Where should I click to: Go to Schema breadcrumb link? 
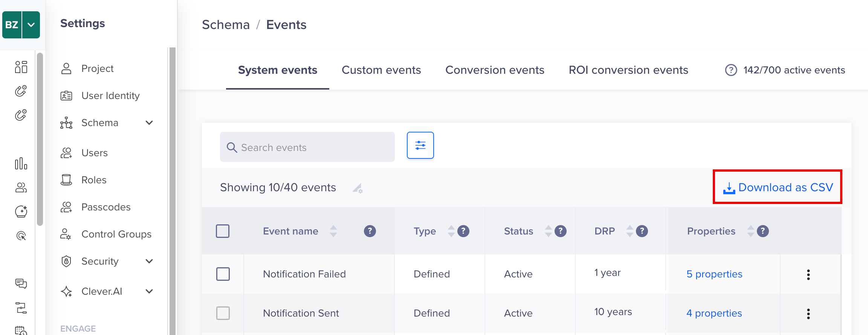pyautogui.click(x=226, y=25)
